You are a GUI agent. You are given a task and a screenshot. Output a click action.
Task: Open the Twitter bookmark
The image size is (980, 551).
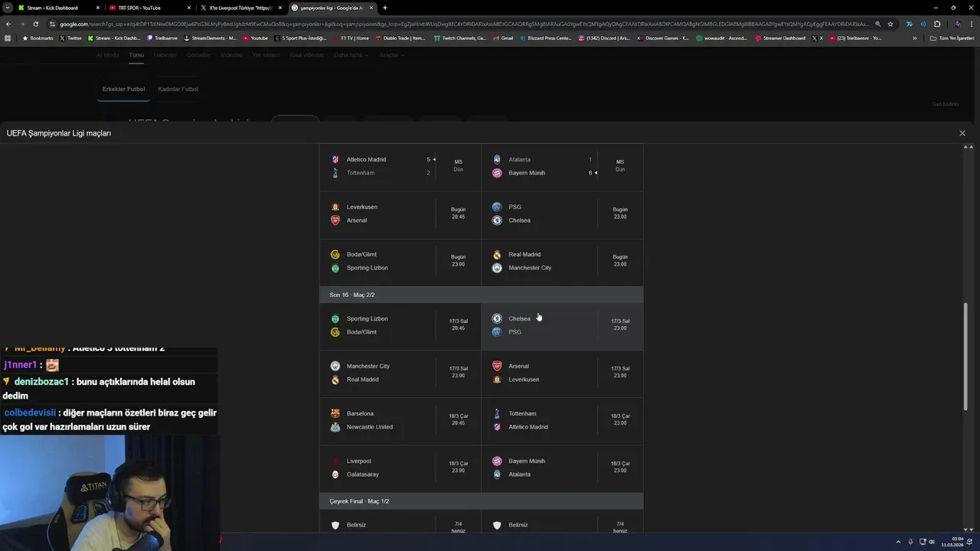click(x=70, y=37)
